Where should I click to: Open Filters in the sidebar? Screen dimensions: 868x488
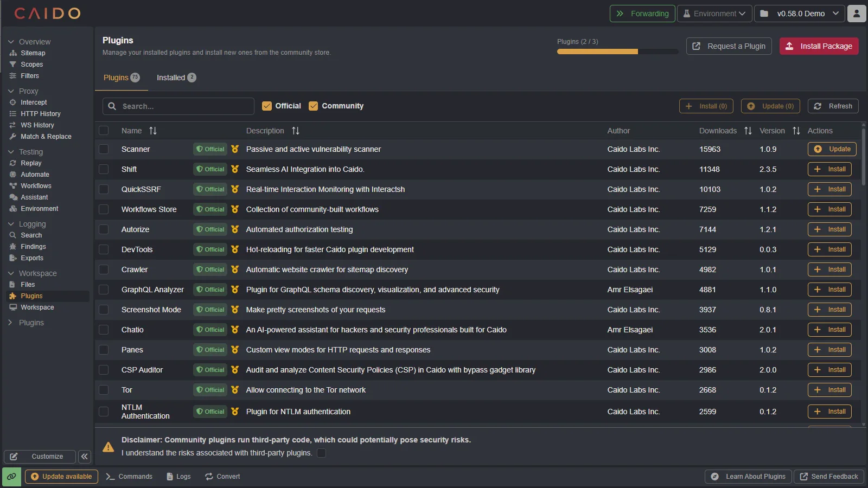point(29,76)
